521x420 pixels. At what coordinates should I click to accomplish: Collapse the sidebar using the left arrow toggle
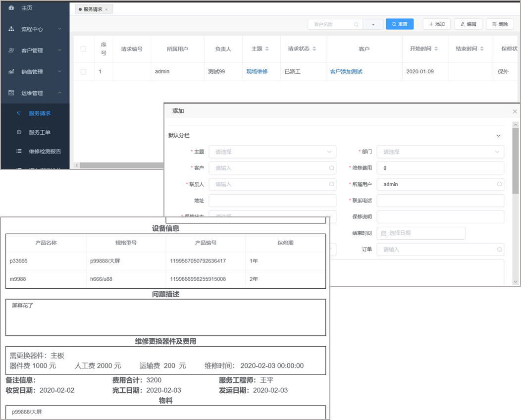click(77, 165)
